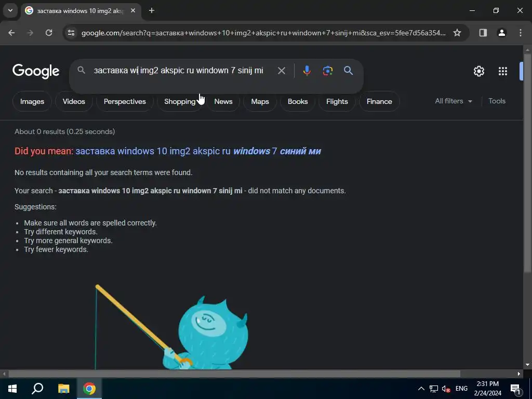
Task: Open a new tab
Action: point(152,10)
